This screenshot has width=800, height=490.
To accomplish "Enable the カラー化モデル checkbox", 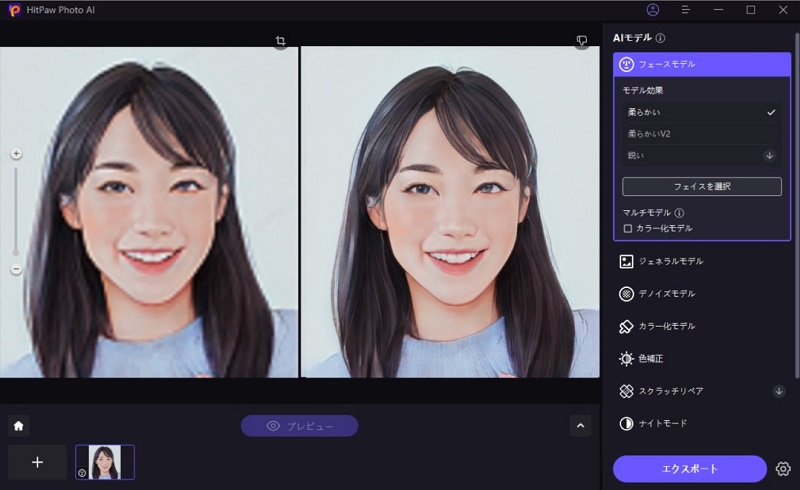I will click(x=628, y=228).
